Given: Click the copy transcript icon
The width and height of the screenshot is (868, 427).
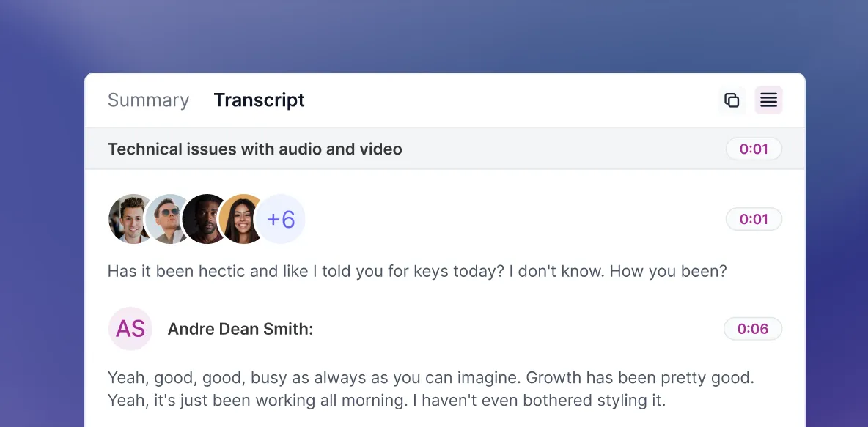Looking at the screenshot, I should 731,100.
